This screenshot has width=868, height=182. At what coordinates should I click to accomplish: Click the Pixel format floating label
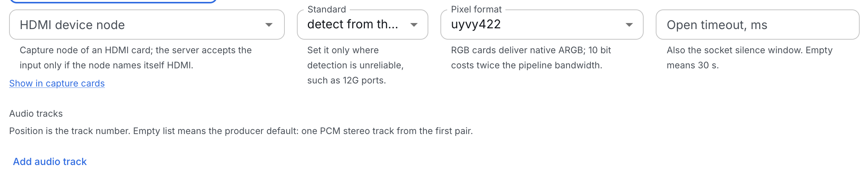coord(476,9)
